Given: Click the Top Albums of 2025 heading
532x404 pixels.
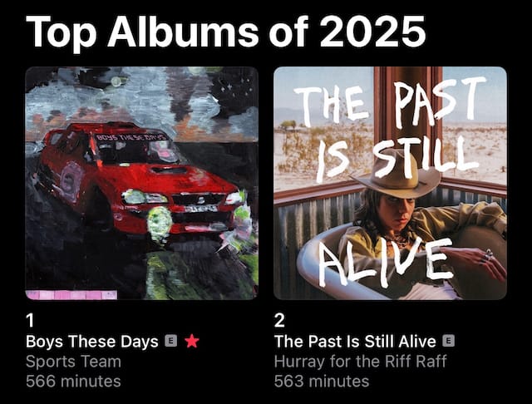Looking at the screenshot, I should (225, 32).
